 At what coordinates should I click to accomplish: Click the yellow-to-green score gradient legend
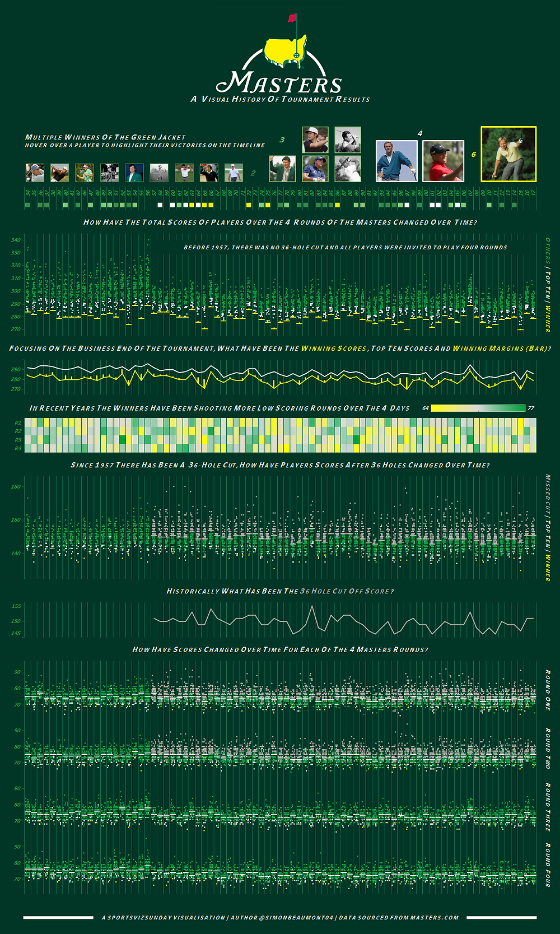pos(478,408)
